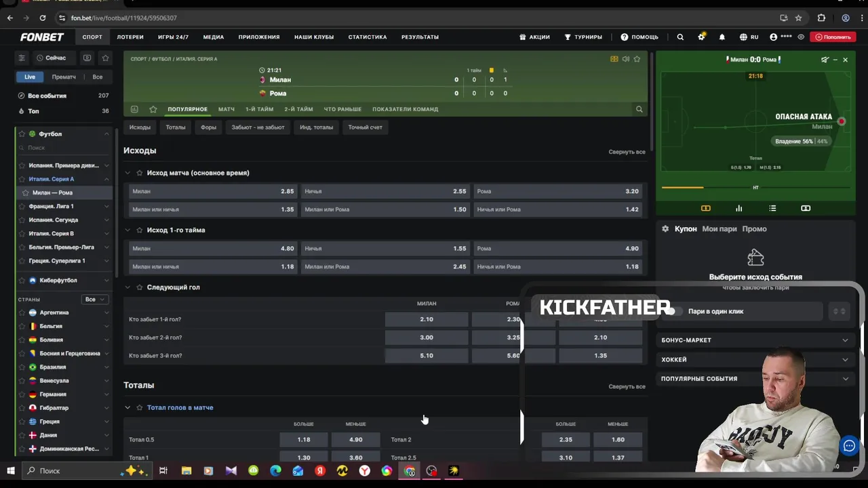This screenshot has width=868, height=488.
Task: Star the Тотал голов в матче market
Action: coord(140,407)
